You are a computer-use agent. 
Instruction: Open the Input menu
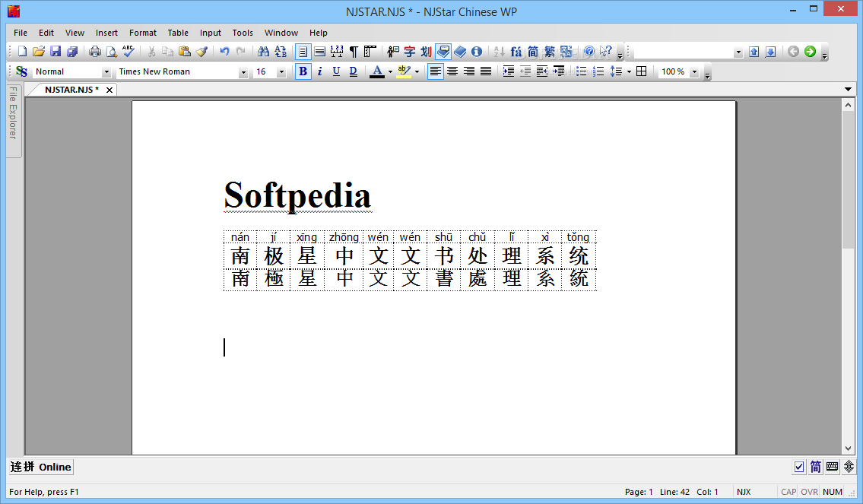(x=211, y=33)
